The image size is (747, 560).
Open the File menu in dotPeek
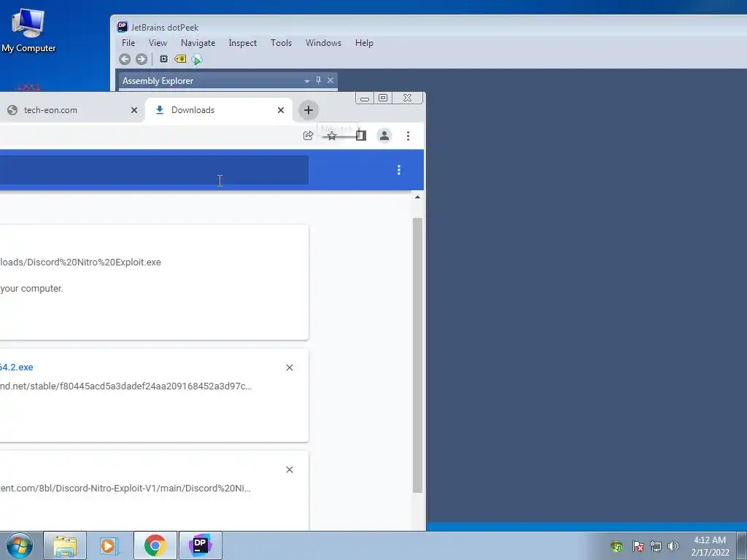tap(128, 43)
